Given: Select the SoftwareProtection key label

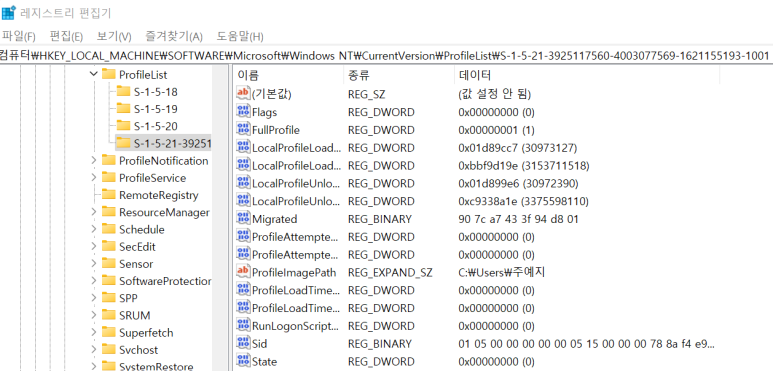Looking at the screenshot, I should (165, 281).
